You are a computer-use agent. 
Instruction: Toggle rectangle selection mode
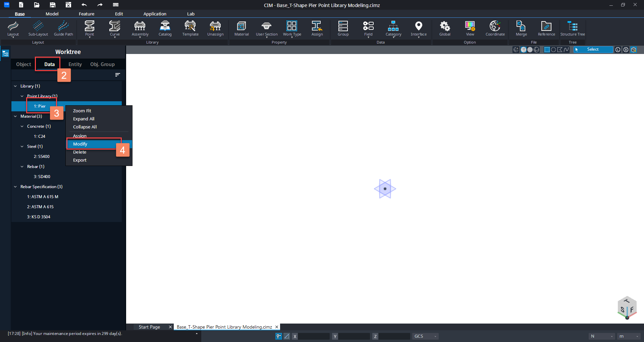547,50
